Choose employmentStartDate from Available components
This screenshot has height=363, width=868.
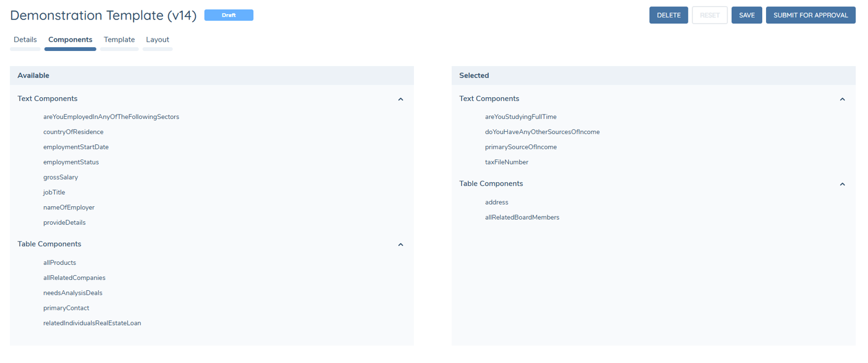pyautogui.click(x=76, y=147)
